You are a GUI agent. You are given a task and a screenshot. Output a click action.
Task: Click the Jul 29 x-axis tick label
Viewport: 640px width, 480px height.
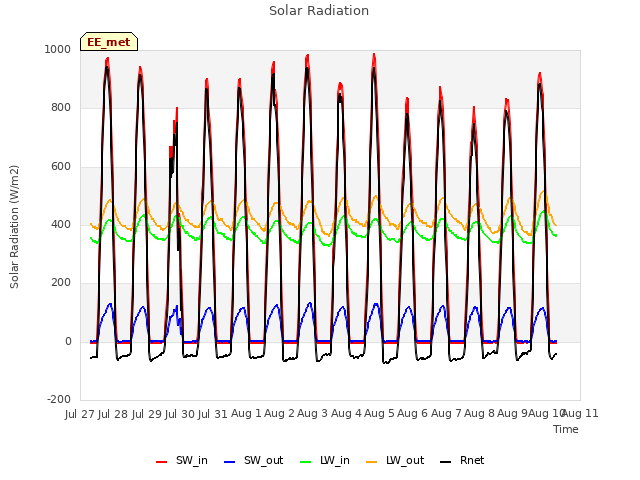tap(147, 414)
